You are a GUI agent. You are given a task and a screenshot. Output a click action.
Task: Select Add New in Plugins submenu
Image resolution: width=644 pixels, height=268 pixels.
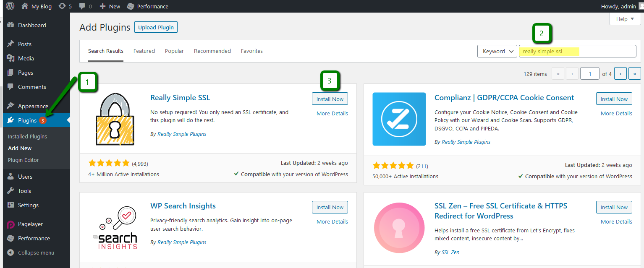(20, 148)
